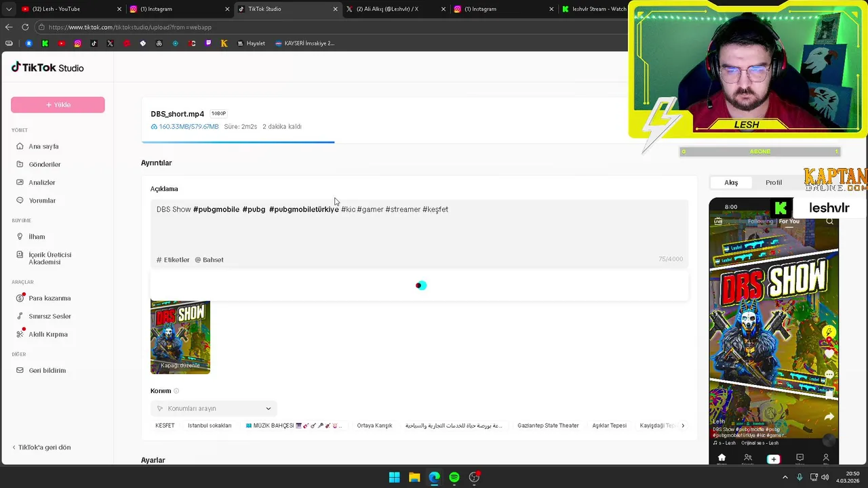
Task: Open the Hayalet bookmark
Action: click(x=251, y=43)
